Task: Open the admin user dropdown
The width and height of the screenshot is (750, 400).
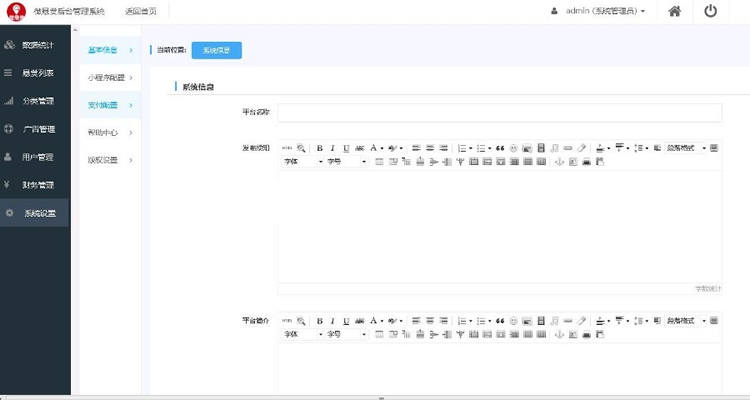Action: 598,11
